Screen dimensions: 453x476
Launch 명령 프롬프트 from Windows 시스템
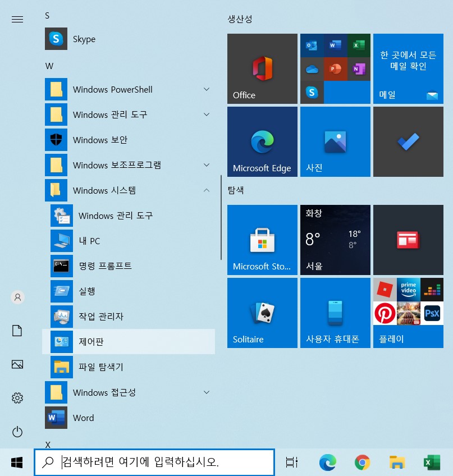click(x=129, y=266)
